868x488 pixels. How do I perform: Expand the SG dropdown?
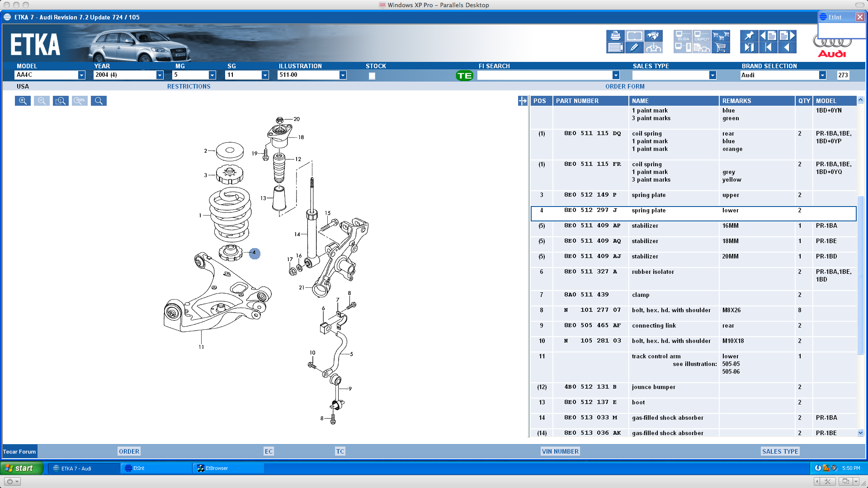click(x=265, y=75)
